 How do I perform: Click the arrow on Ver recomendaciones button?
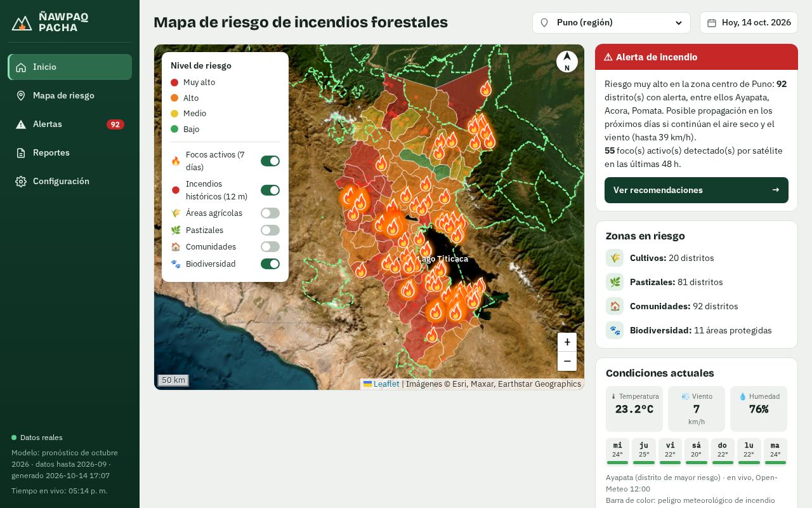point(775,190)
